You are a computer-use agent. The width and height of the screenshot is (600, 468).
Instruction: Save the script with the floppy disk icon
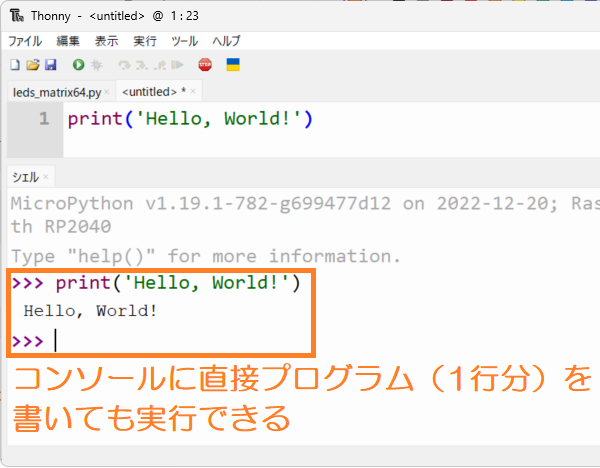[x=51, y=65]
